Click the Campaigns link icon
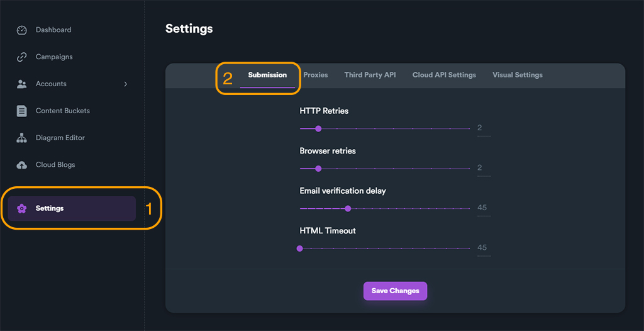Screen dimensions: 644x331 [x=22, y=57]
